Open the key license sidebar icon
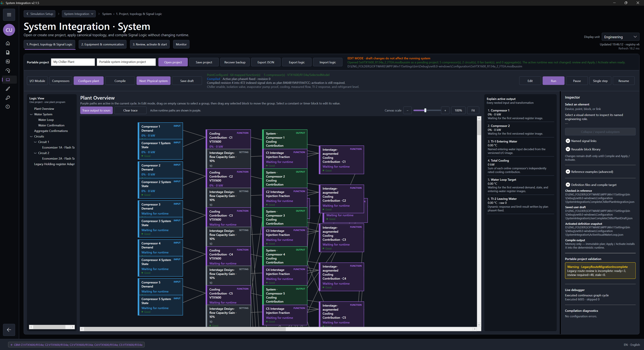Image resolution: width=644 pixels, height=350 pixels. 8,98
